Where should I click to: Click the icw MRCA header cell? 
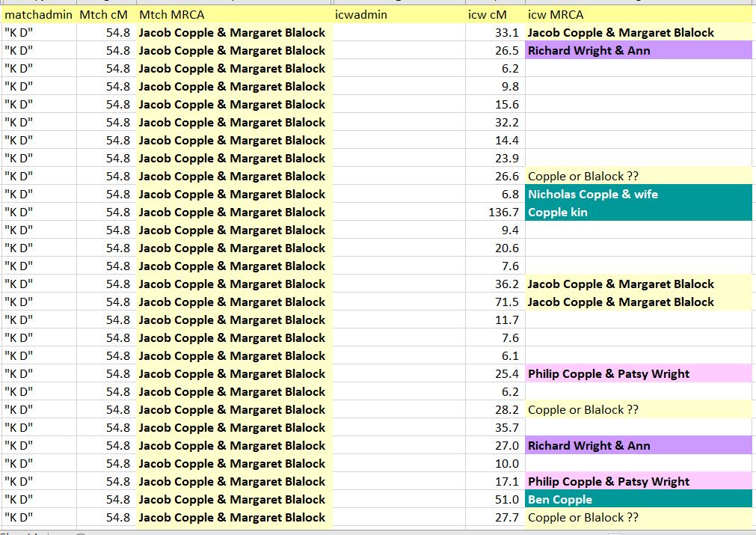[638, 15]
